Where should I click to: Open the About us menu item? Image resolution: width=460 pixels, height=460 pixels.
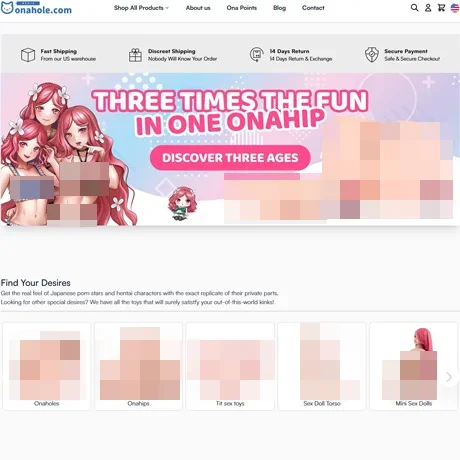[198, 8]
